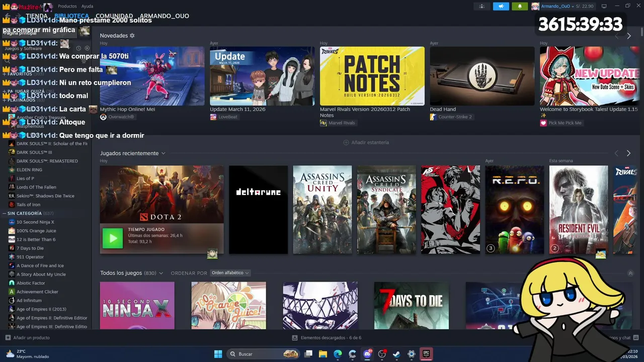Open the Productos menu
Viewport: 644px width, 362px height.
(x=67, y=6)
